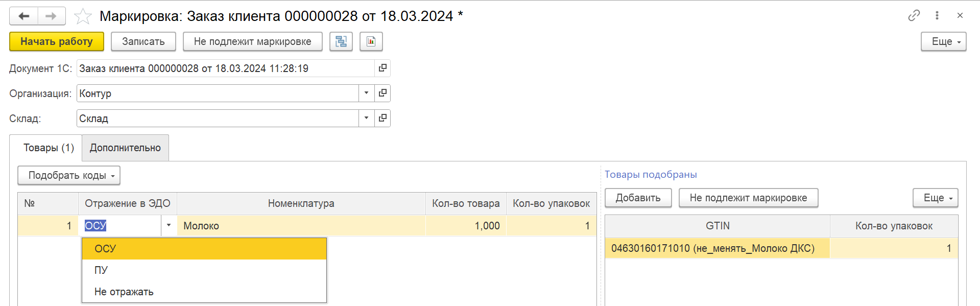
Task: Select Кол-во упаковок cell in GTIN row
Action: (x=894, y=248)
